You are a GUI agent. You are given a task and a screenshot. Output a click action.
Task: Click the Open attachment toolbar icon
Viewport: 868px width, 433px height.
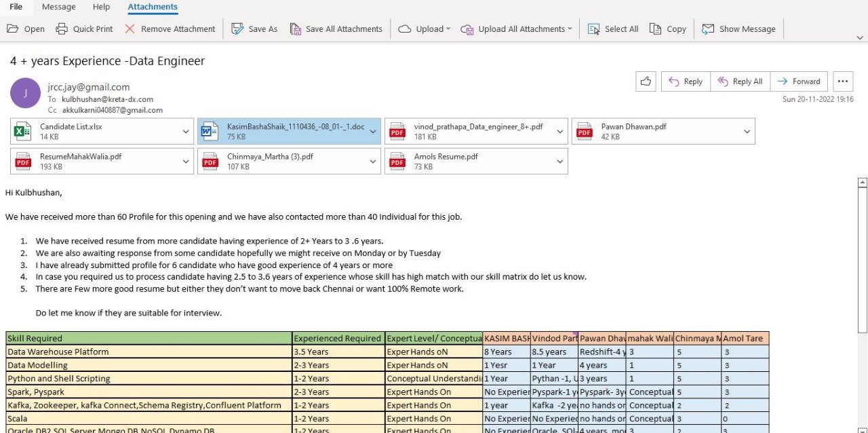(13, 29)
